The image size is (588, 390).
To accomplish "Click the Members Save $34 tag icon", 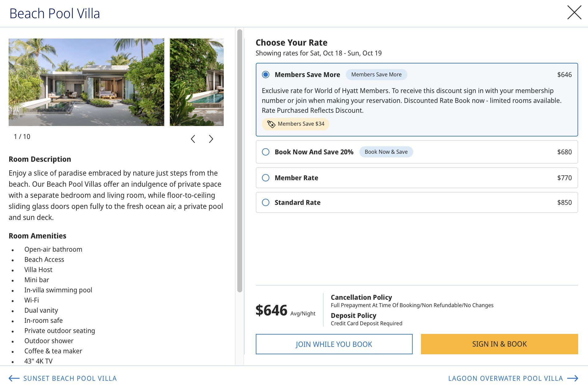I will [x=271, y=124].
